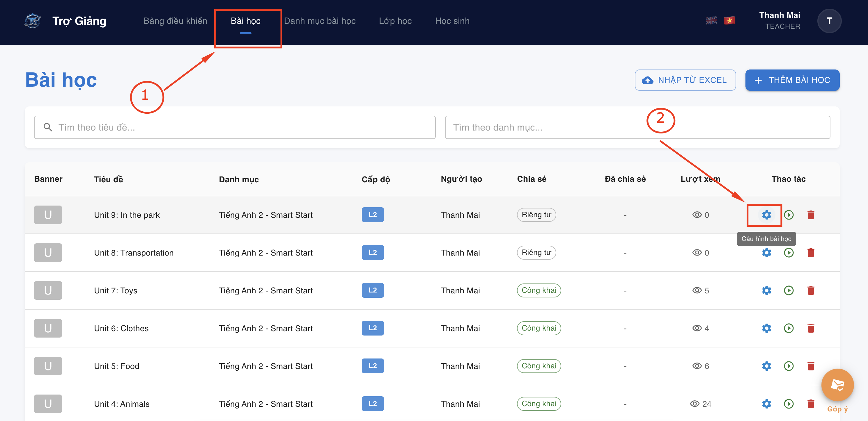Open Danh mục bài học tab

point(319,21)
